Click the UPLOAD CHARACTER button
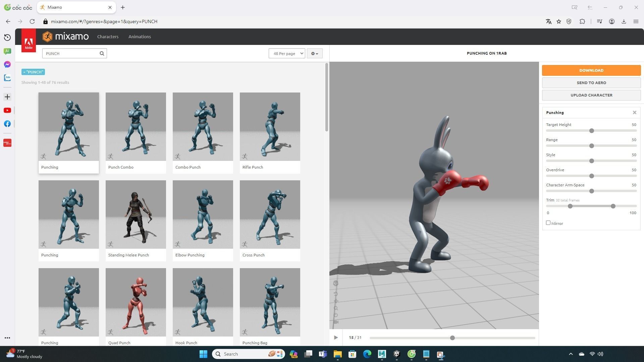 pyautogui.click(x=591, y=95)
